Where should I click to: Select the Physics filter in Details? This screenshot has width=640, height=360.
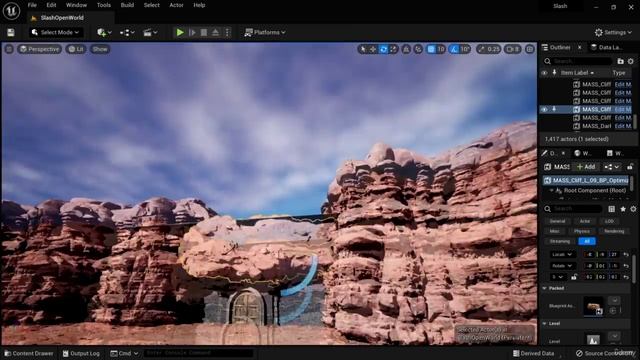point(582,231)
